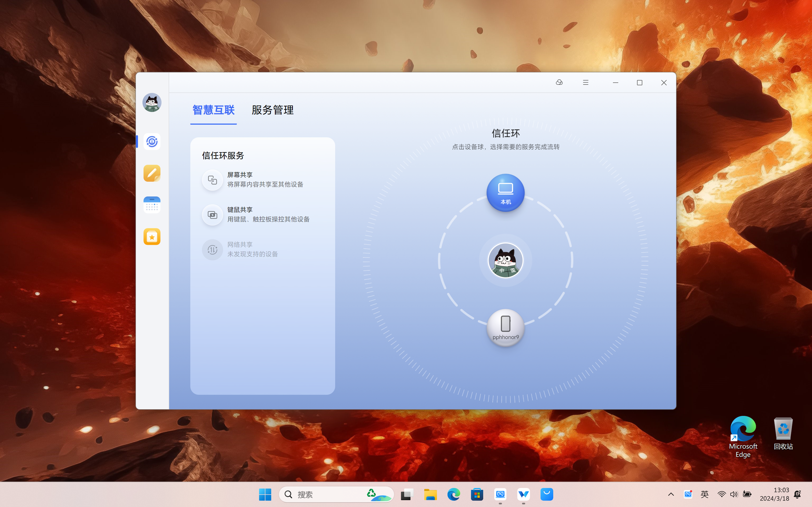This screenshot has width=812, height=507.
Task: Switch to 服务管理 tab
Action: pyautogui.click(x=273, y=110)
